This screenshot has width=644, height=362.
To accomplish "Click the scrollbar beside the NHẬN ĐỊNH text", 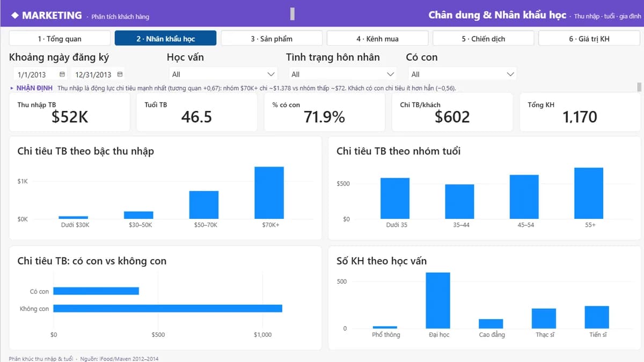I will click(x=639, y=87).
